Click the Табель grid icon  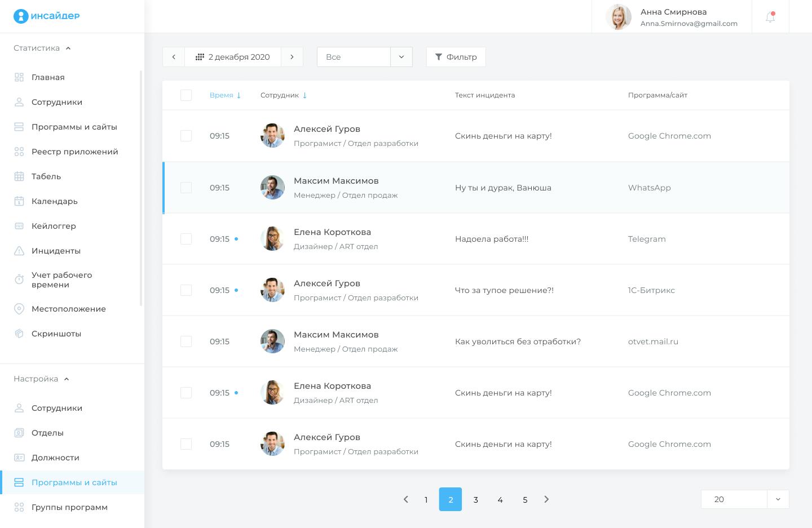tap(19, 176)
